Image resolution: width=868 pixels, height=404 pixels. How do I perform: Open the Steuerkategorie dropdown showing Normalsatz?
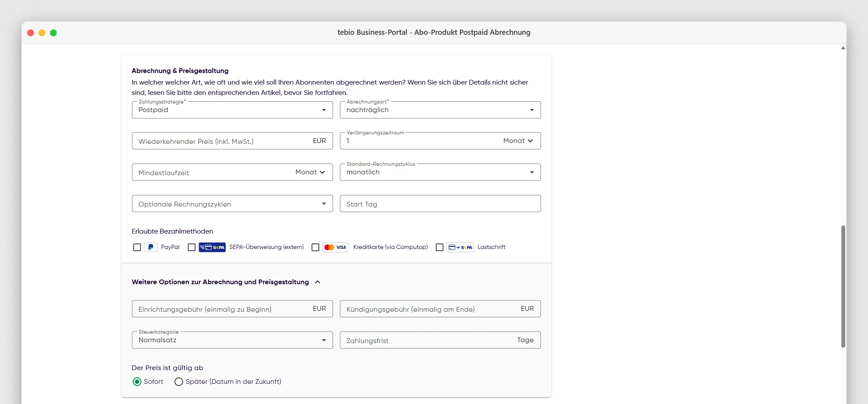pyautogui.click(x=232, y=340)
